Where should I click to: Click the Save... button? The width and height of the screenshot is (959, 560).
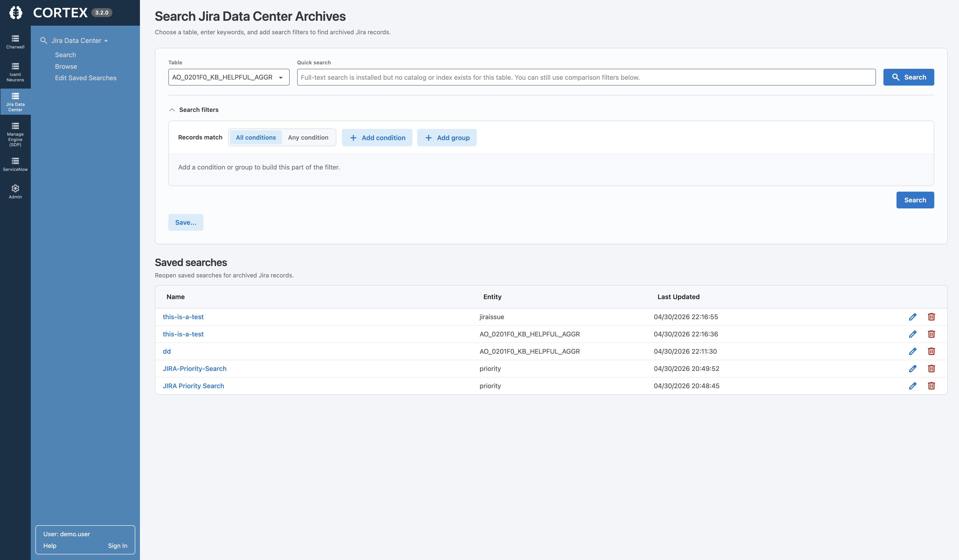(186, 223)
